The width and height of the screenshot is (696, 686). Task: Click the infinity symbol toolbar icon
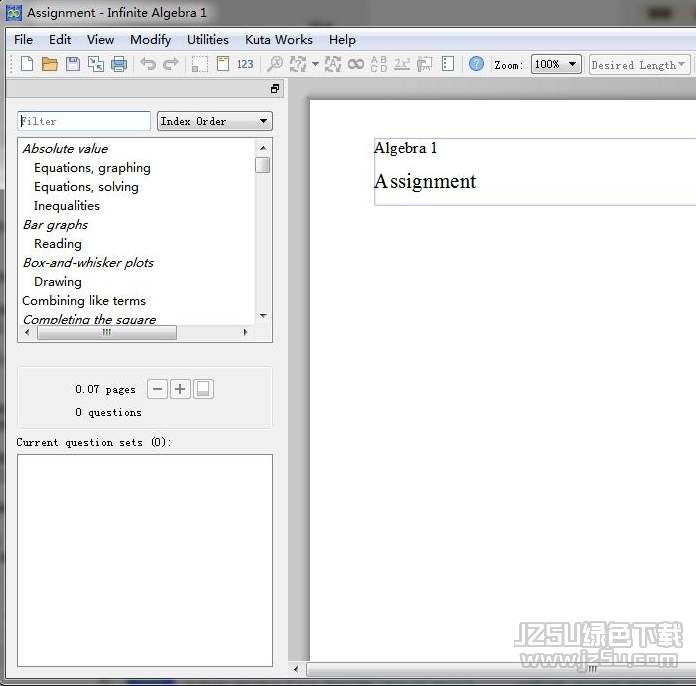(356, 64)
